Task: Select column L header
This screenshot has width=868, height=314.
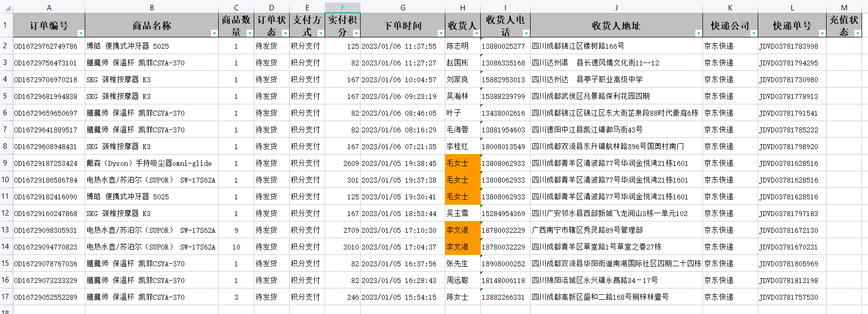Action: click(792, 7)
